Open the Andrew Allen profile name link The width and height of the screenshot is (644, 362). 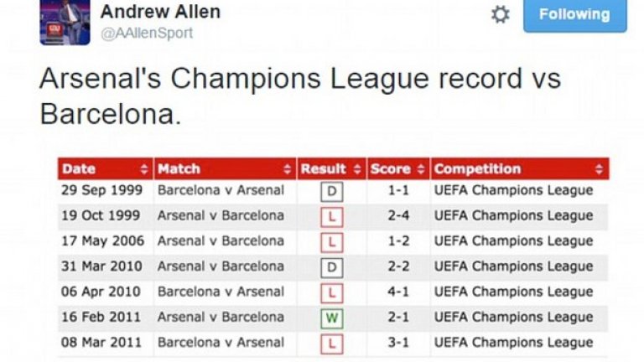[x=160, y=12]
